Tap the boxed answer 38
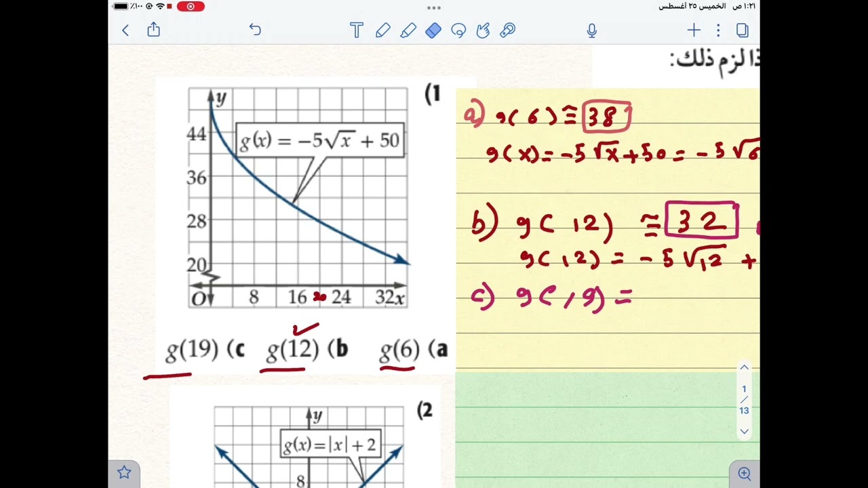Screen dimensions: 868x488 click(606, 117)
